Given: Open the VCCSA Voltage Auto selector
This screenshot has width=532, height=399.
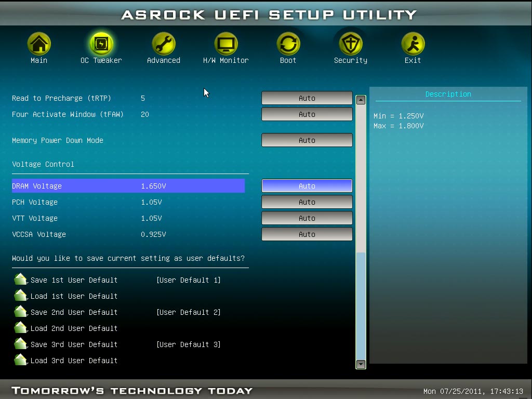Looking at the screenshot, I should click(x=307, y=234).
